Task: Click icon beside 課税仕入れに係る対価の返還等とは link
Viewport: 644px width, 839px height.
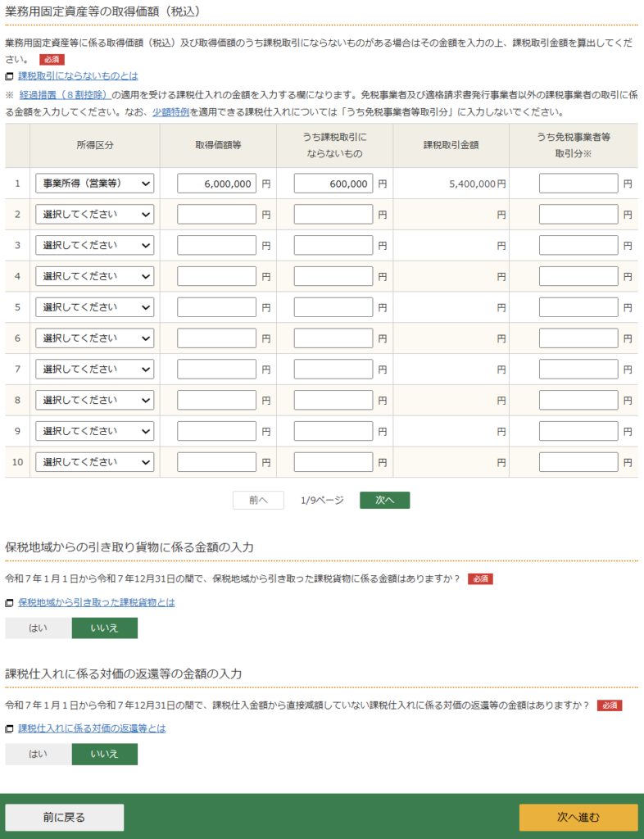Action: click(x=10, y=728)
